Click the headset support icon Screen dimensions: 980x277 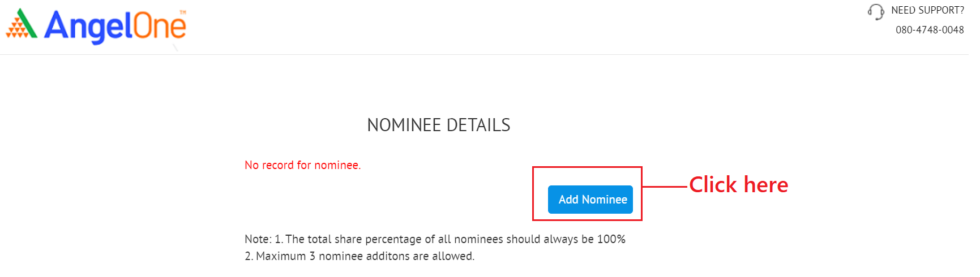pyautogui.click(x=875, y=12)
